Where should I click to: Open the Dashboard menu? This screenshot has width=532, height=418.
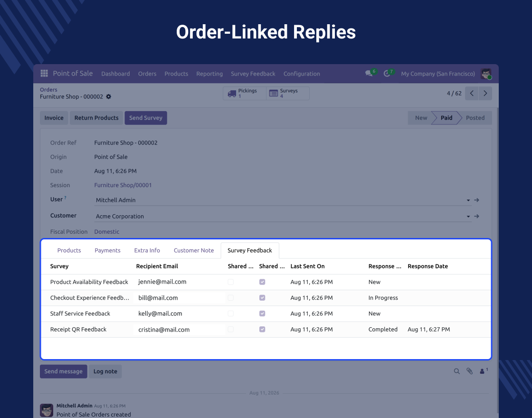[x=115, y=74]
